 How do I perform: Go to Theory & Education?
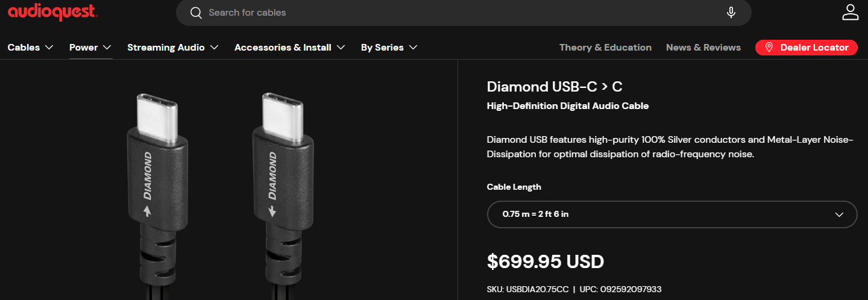point(605,48)
